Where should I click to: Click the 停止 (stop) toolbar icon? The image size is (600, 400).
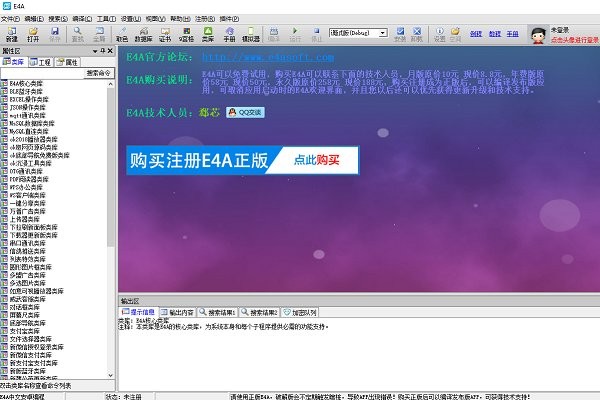(x=316, y=34)
